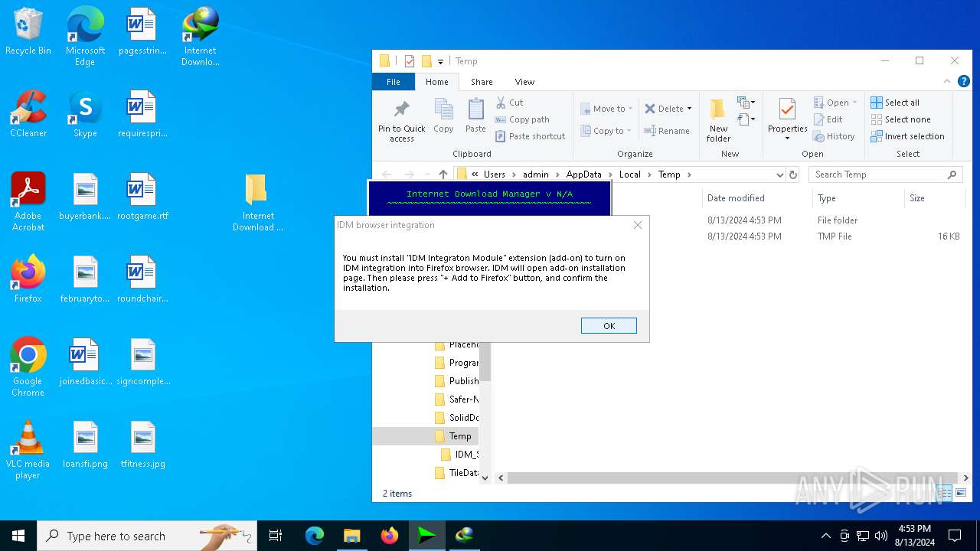Viewport: 980px width, 551px height.
Task: Open Internet Download folder on desktop
Action: (x=257, y=202)
